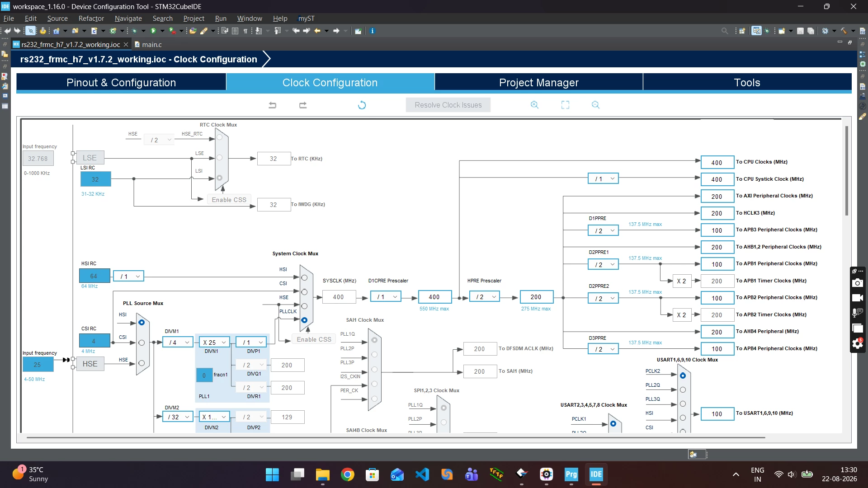Click the horizontal scrollbar under the clock diagram
Viewport: 868px width, 488px height.
point(396,437)
